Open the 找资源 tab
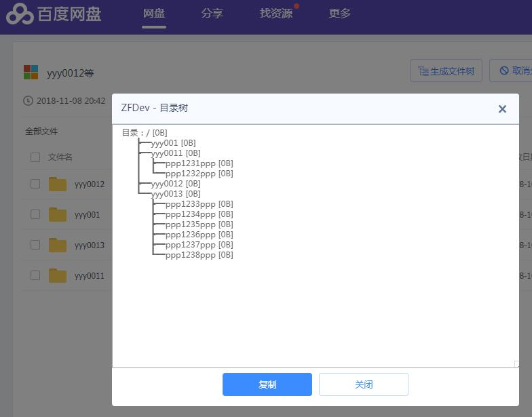Screen dimensions: 532x417 pos(275,14)
